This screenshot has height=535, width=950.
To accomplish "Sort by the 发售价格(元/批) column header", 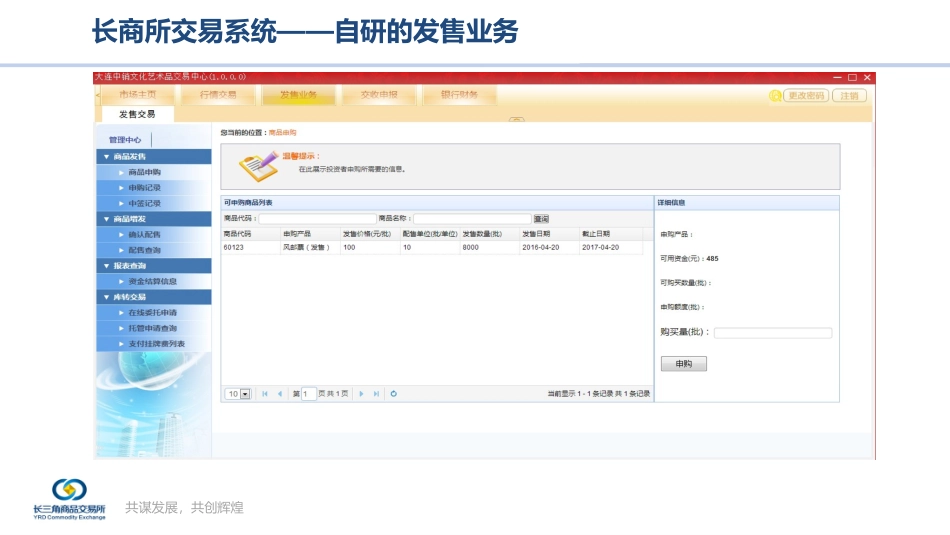I will click(x=370, y=234).
